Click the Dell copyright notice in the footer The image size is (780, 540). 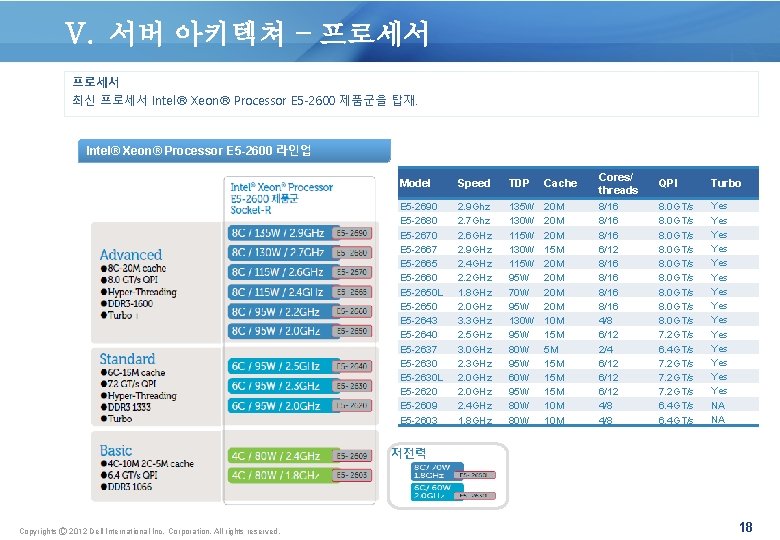[x=150, y=531]
